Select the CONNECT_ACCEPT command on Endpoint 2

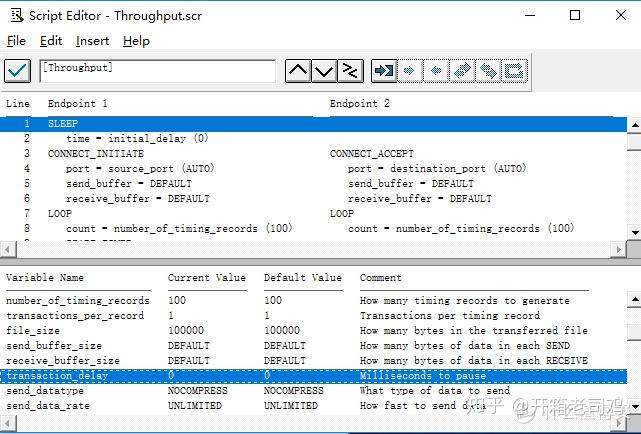372,154
